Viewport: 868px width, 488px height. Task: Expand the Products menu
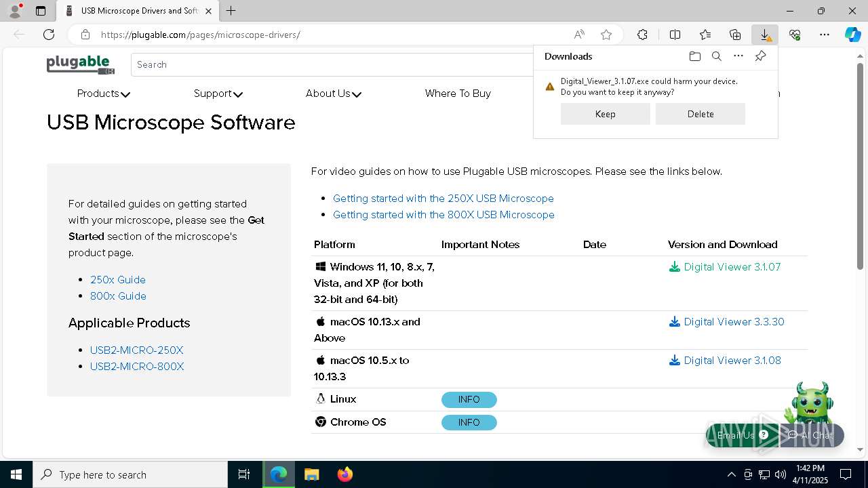click(103, 94)
